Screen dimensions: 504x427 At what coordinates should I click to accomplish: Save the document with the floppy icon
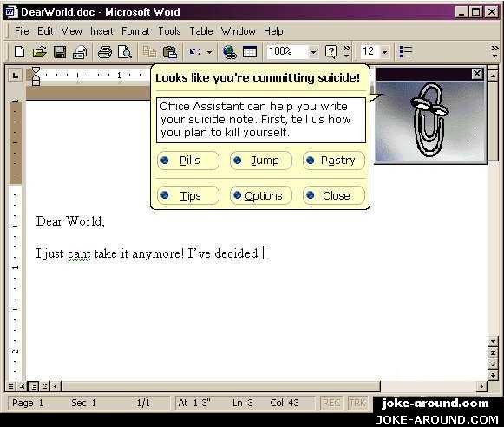pos(60,52)
